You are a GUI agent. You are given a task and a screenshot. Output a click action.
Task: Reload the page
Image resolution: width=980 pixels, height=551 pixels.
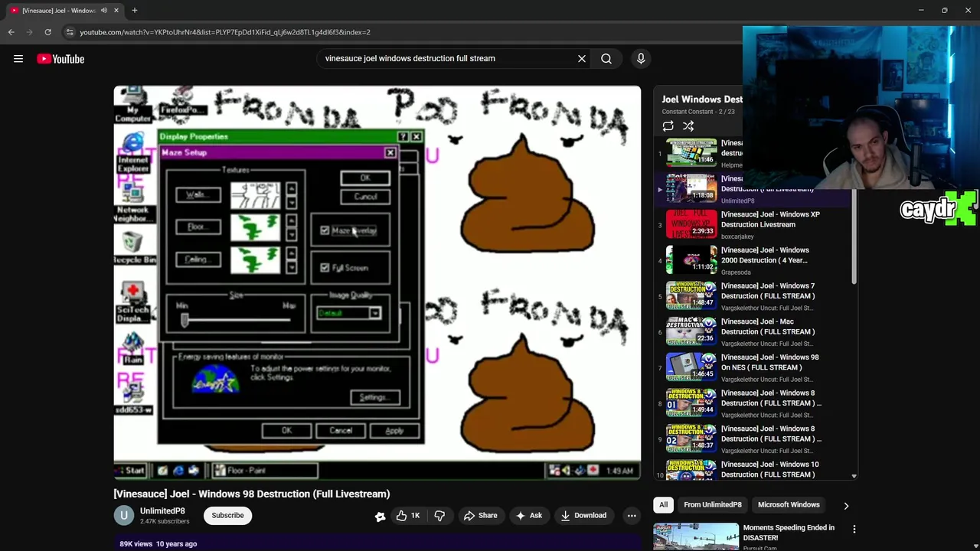47,32
